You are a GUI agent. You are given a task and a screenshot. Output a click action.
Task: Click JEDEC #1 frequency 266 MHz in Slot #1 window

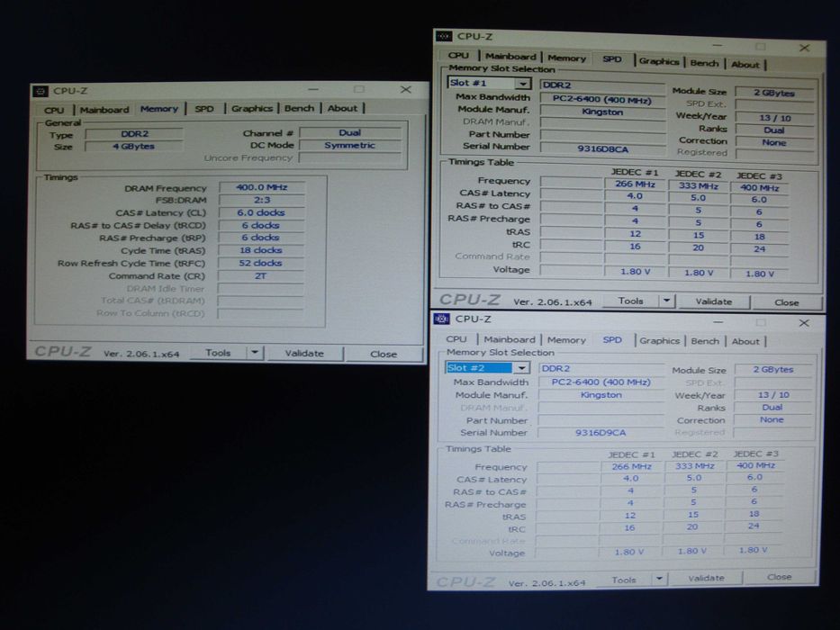(x=635, y=184)
